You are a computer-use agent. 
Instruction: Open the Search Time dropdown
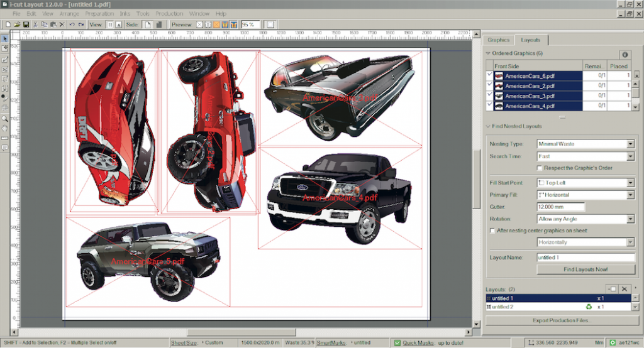point(630,156)
